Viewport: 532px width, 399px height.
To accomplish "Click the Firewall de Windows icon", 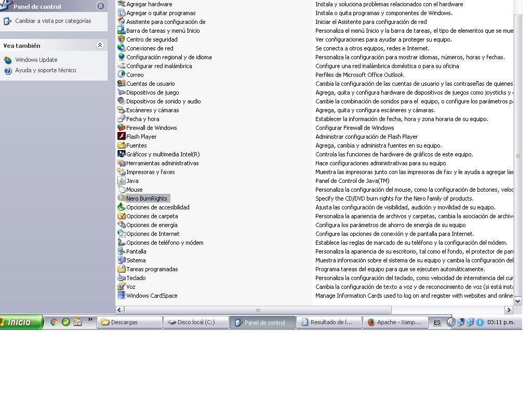I will point(122,127).
